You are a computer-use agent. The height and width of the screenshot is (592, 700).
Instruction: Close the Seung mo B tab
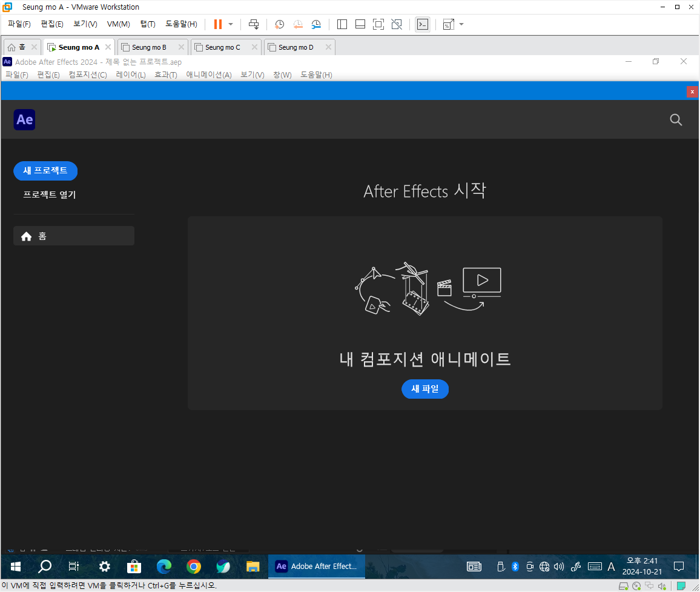click(x=181, y=47)
